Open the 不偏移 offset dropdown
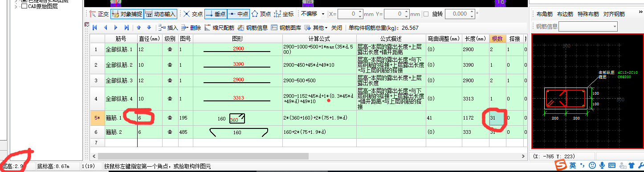This screenshot has width=644, height=172. 313,14
